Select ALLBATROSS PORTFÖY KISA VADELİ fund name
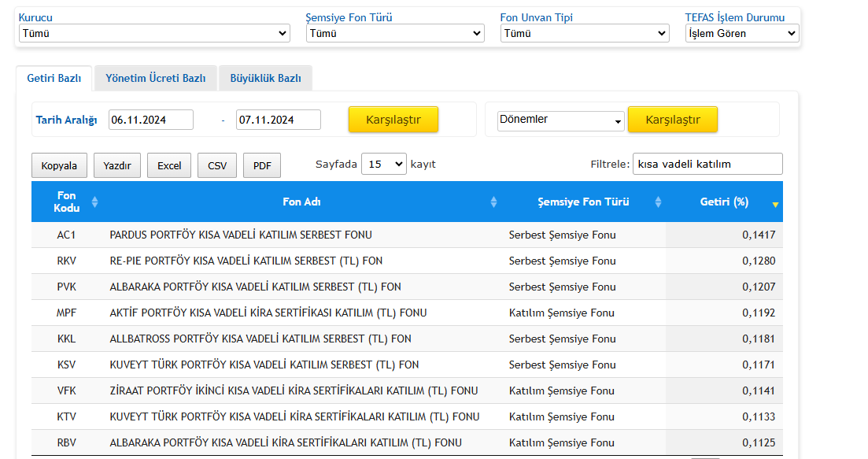 click(260, 339)
